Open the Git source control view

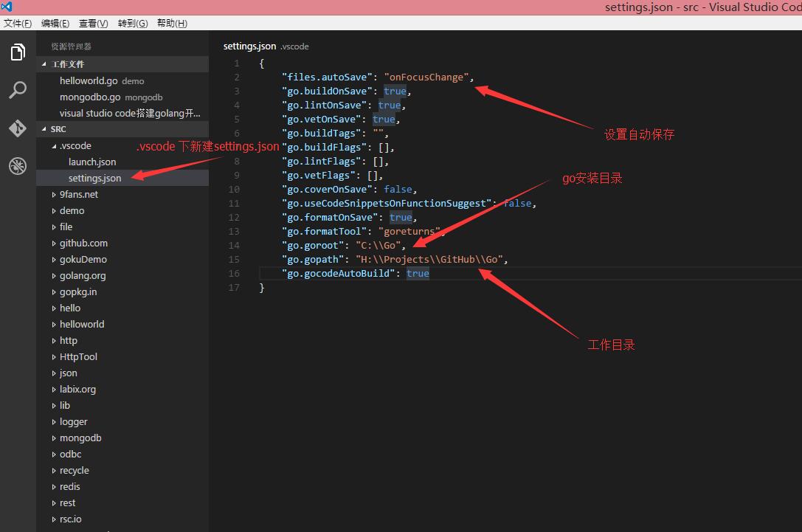coord(18,128)
